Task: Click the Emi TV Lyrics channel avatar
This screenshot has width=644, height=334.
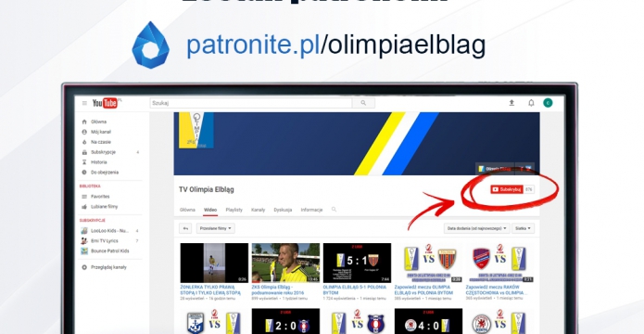Action: 84,240
